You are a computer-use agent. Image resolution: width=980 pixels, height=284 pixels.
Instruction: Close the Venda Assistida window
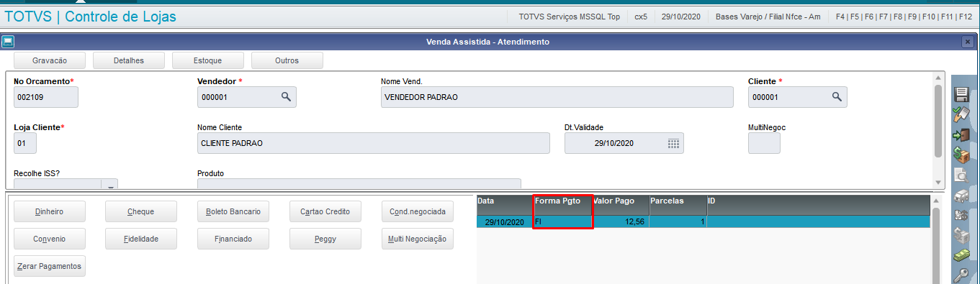(x=968, y=42)
